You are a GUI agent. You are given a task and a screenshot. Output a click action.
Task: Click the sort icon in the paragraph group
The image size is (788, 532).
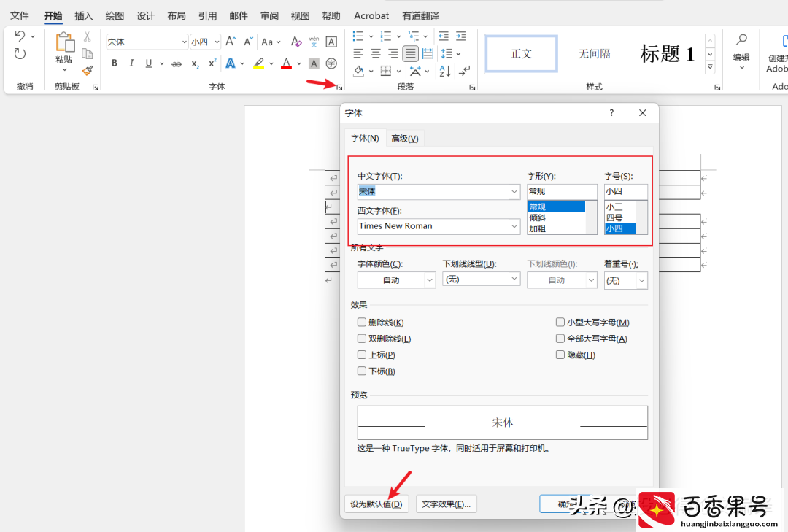point(445,71)
